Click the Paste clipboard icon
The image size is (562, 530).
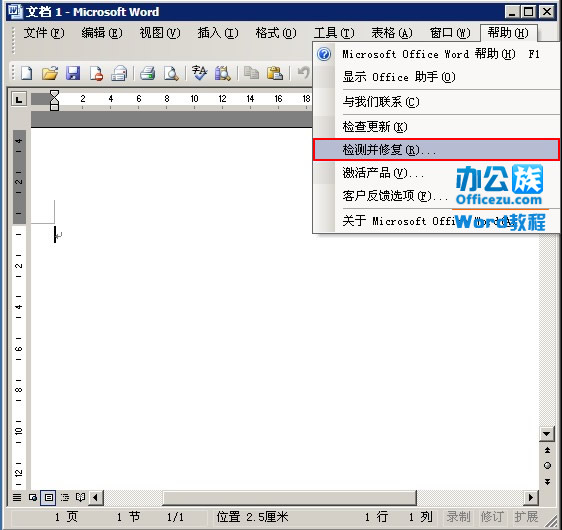(x=275, y=73)
